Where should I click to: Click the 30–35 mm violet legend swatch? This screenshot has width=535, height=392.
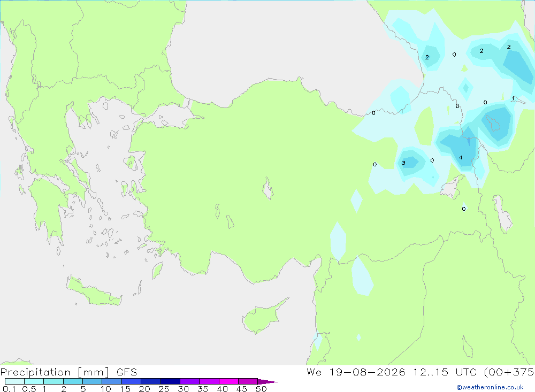[x=189, y=381]
